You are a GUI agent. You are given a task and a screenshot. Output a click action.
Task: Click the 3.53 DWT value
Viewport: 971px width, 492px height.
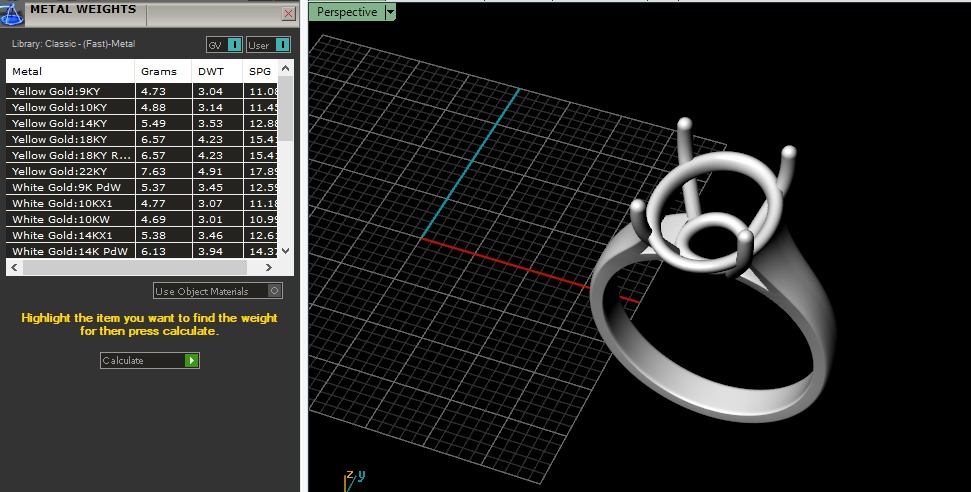pyautogui.click(x=210, y=123)
